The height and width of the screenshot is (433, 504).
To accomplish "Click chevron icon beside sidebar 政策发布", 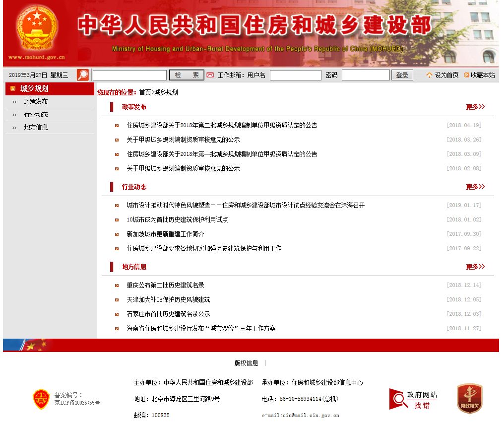I will 14,102.
